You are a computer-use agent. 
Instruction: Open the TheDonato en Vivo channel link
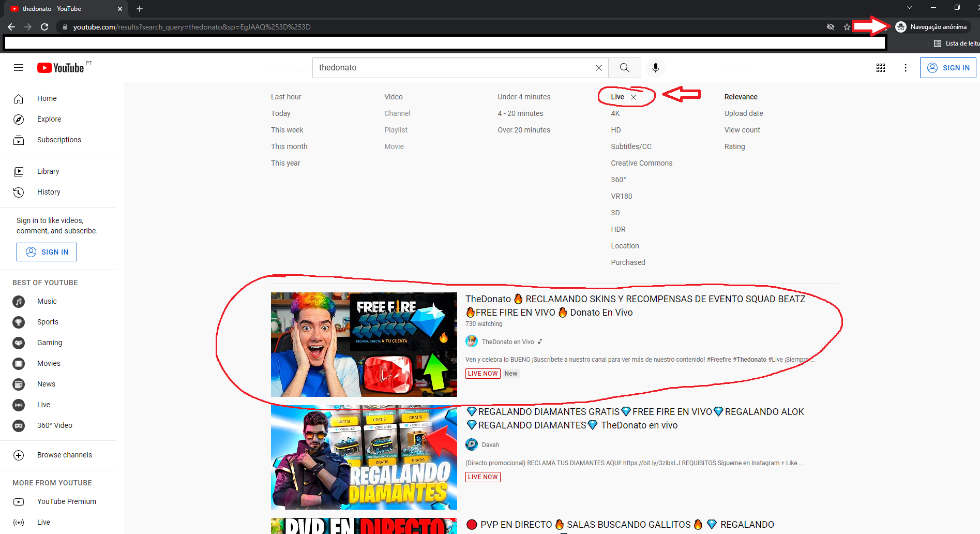[507, 342]
